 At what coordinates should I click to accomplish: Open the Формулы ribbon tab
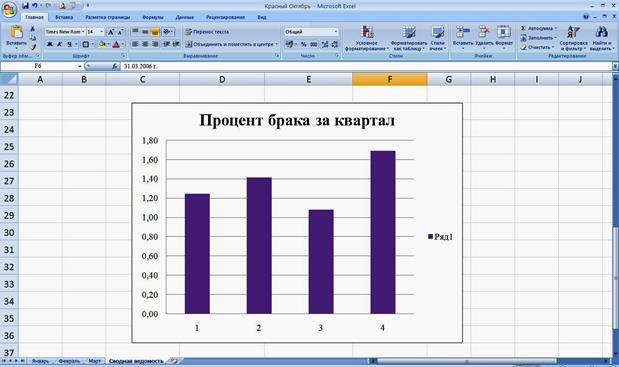tap(152, 17)
